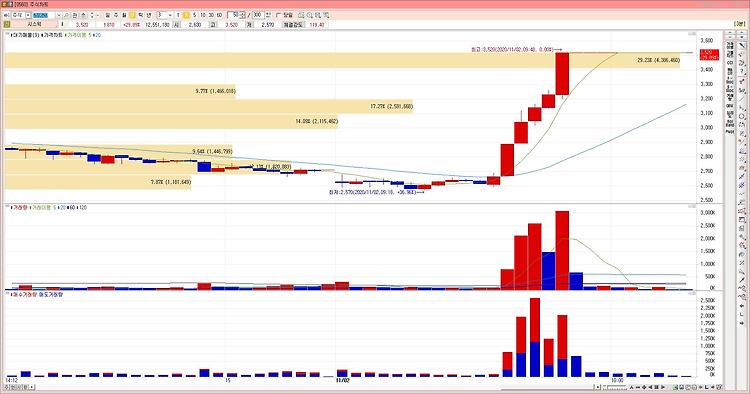The image size is (750, 394).
Task: Select the 주 weekly period button
Action: 116,15
